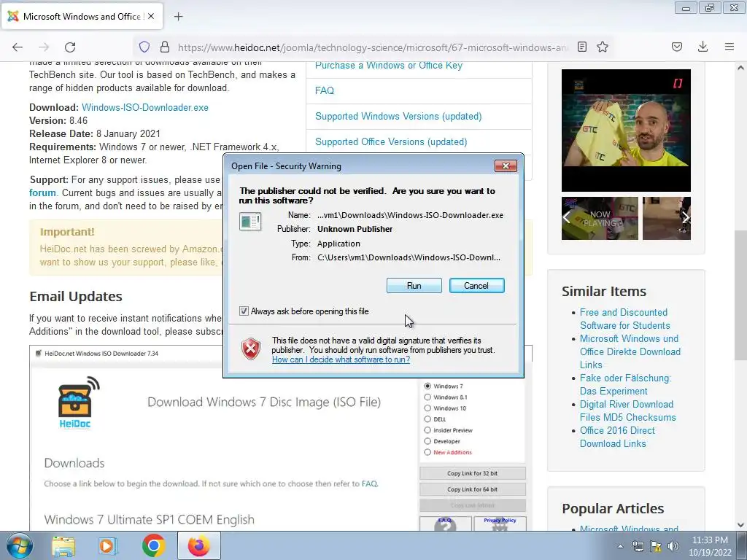Open Office 2016 Direct Download Links
This screenshot has width=747, height=560.
pos(617,437)
